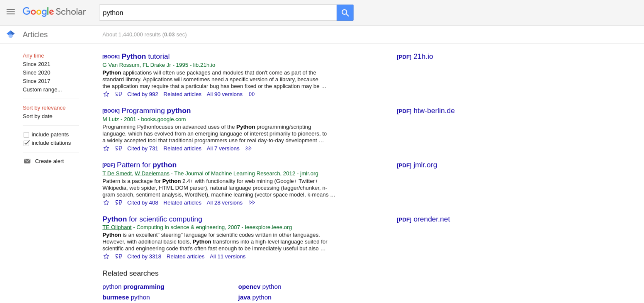Show more options for Programming python

(x=248, y=148)
